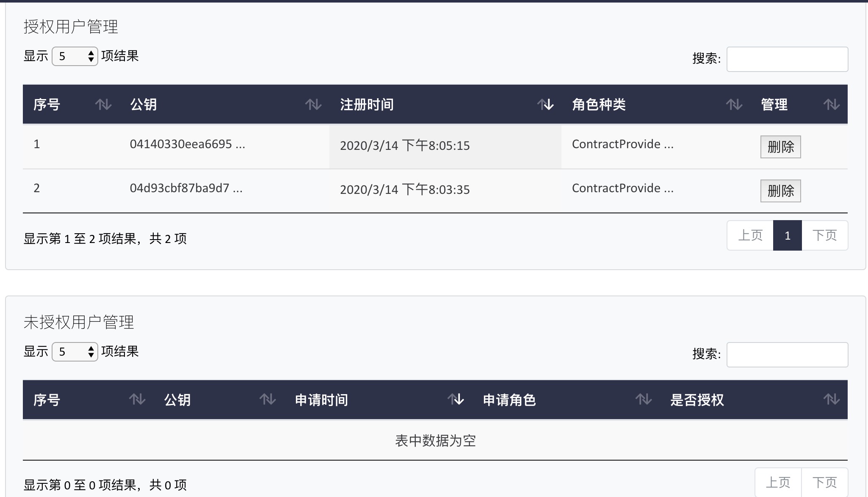Click 上页 in authorized users pagination
Image resolution: width=868 pixels, height=497 pixels.
pos(750,235)
